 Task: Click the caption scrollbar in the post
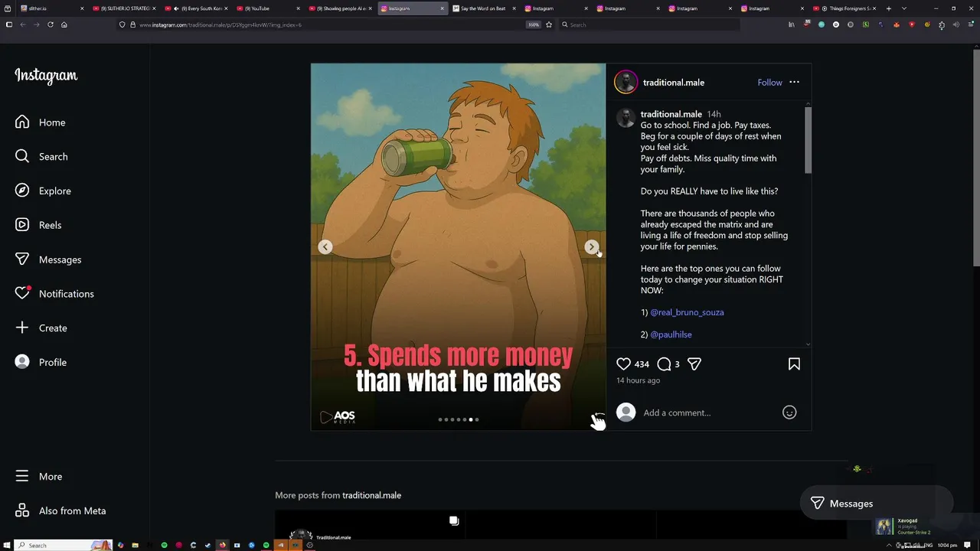coord(808,140)
